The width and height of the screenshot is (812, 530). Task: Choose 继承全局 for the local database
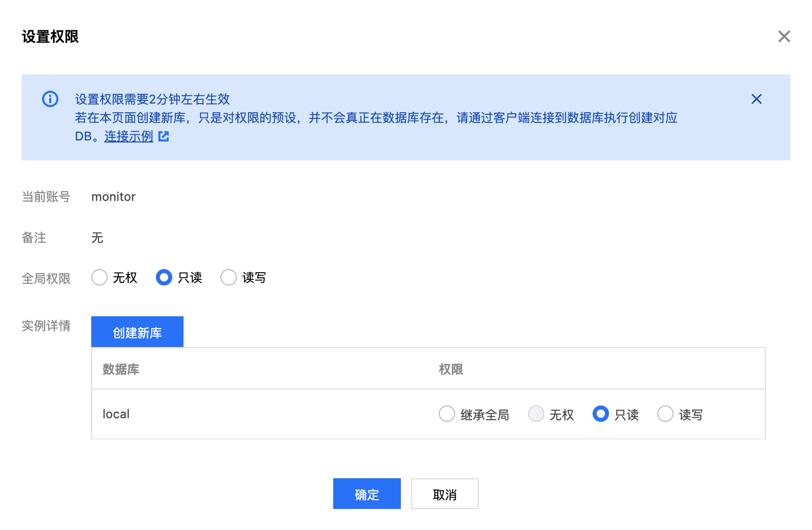pyautogui.click(x=447, y=414)
